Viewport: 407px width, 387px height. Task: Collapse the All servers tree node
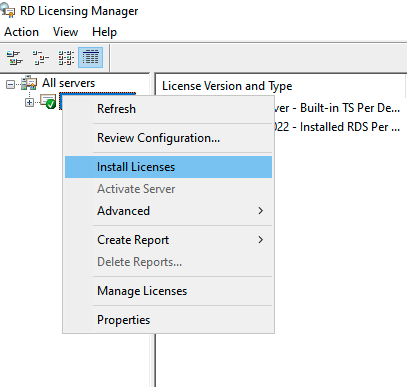point(10,84)
